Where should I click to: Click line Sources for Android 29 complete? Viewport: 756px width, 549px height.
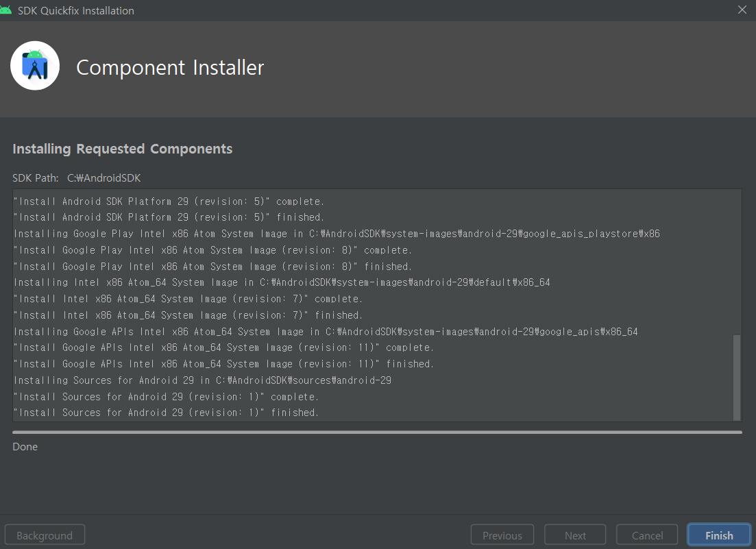167,397
